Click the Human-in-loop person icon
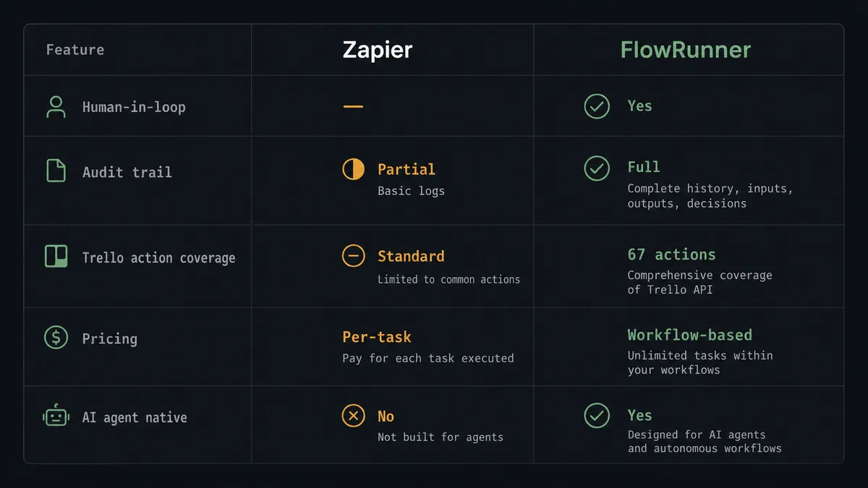868x488 pixels. click(x=56, y=107)
